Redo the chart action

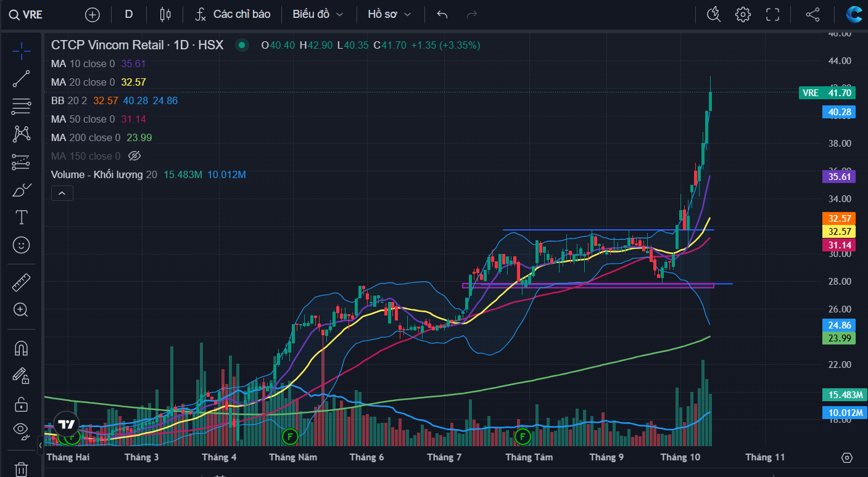(x=472, y=14)
